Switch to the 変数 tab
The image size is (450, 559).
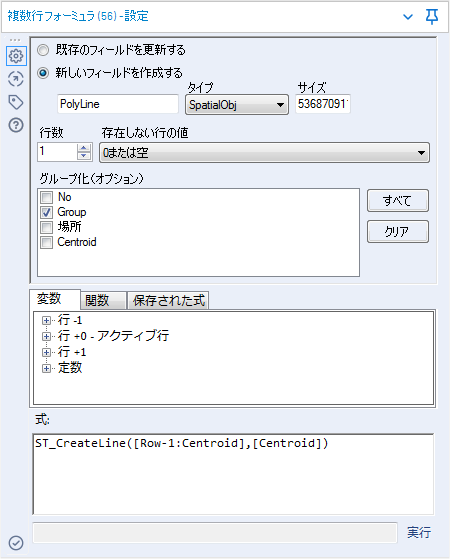point(55,299)
